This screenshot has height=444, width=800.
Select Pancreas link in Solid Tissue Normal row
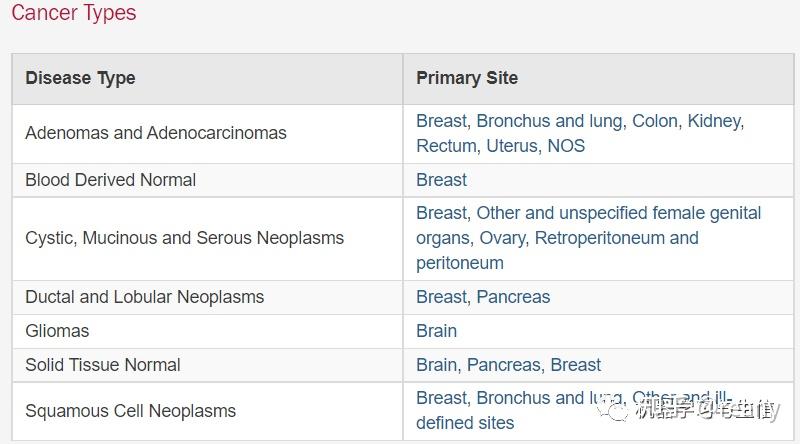[504, 365]
